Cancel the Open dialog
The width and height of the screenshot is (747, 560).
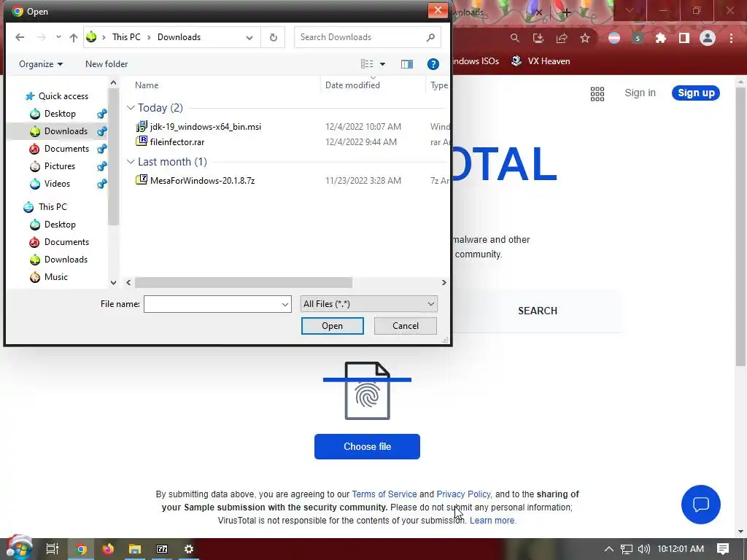click(x=406, y=326)
